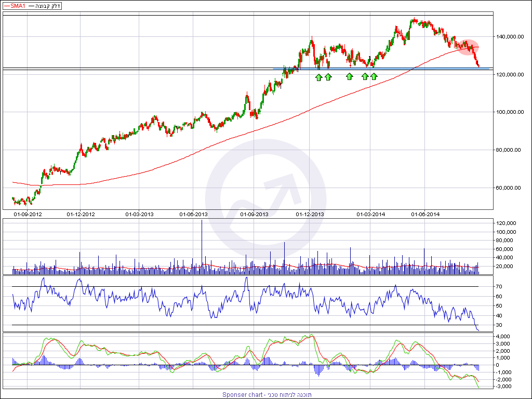Image resolution: width=532 pixels, height=399 pixels.
Task: Click the MACD zero axis label
Action: click(x=497, y=365)
